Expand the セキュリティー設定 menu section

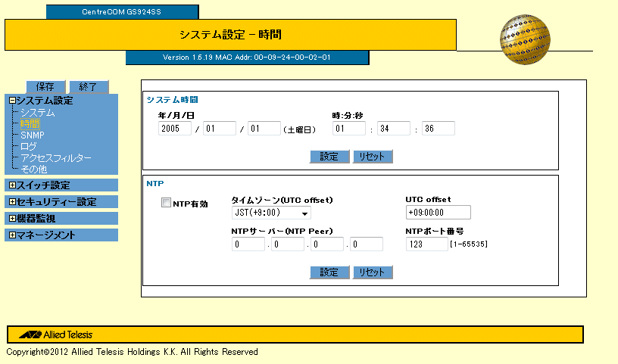[x=12, y=202]
